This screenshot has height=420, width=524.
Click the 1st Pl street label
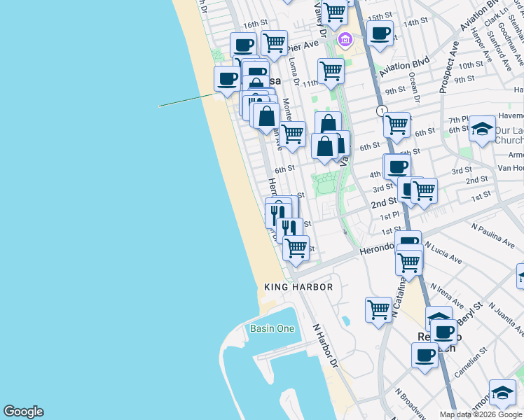pyautogui.click(x=389, y=216)
